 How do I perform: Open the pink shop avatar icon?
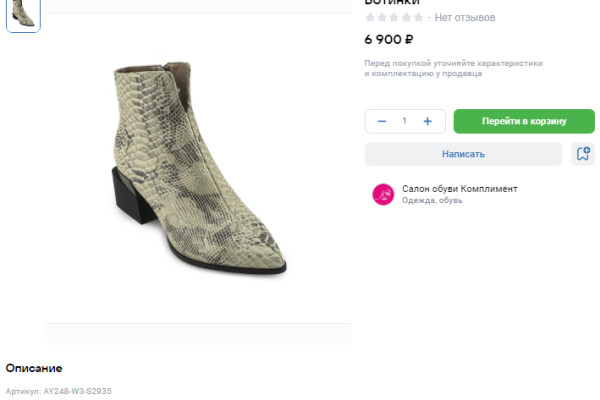point(383,194)
